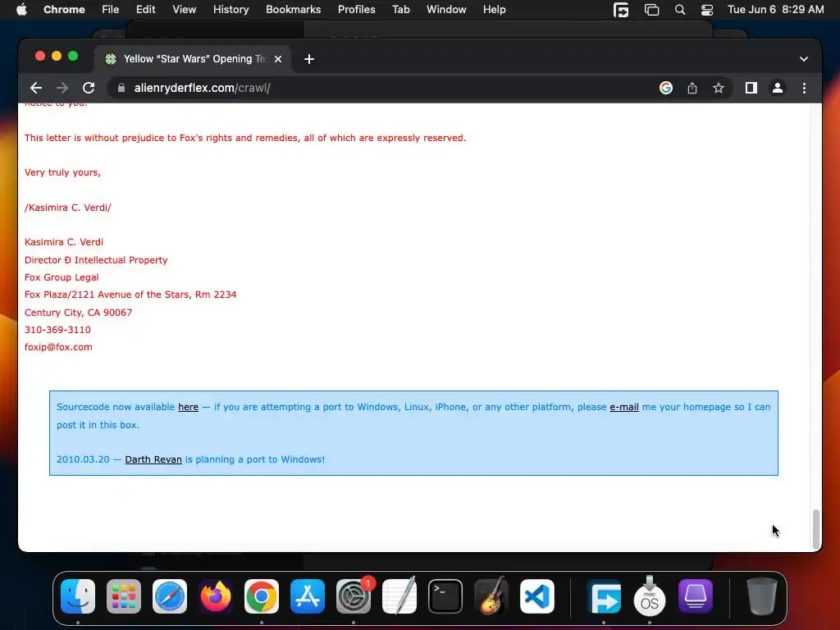The image size is (840, 630).
Task: Expand the tab search chevron
Action: [804, 59]
